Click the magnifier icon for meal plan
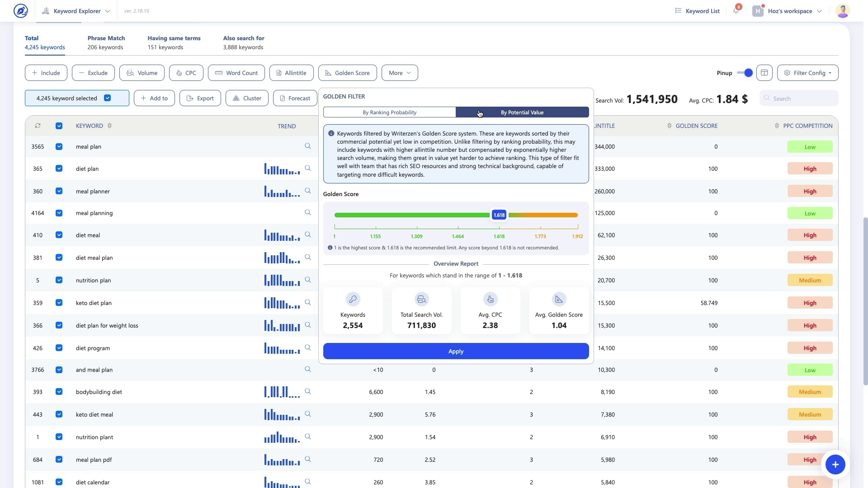The width and height of the screenshot is (868, 488). (x=308, y=146)
